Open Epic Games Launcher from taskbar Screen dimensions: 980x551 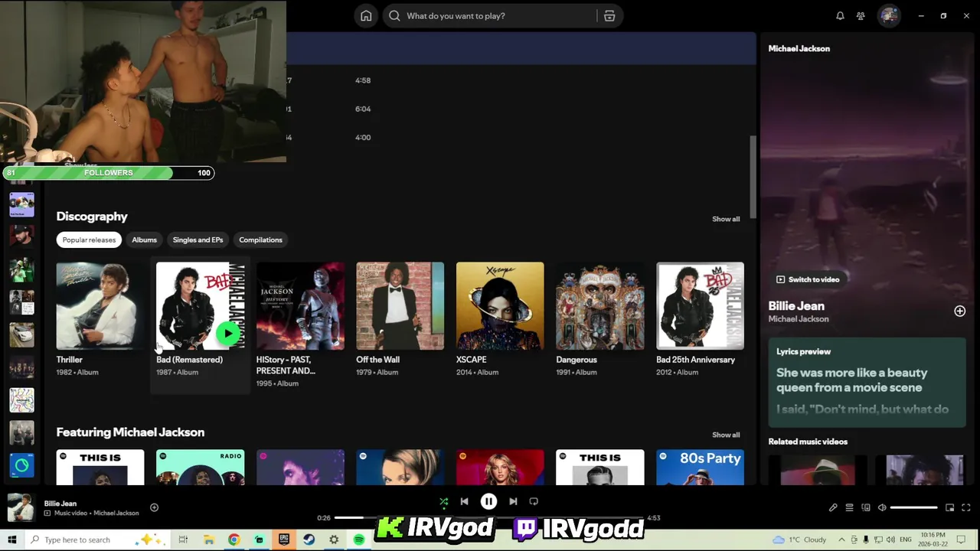click(x=284, y=540)
